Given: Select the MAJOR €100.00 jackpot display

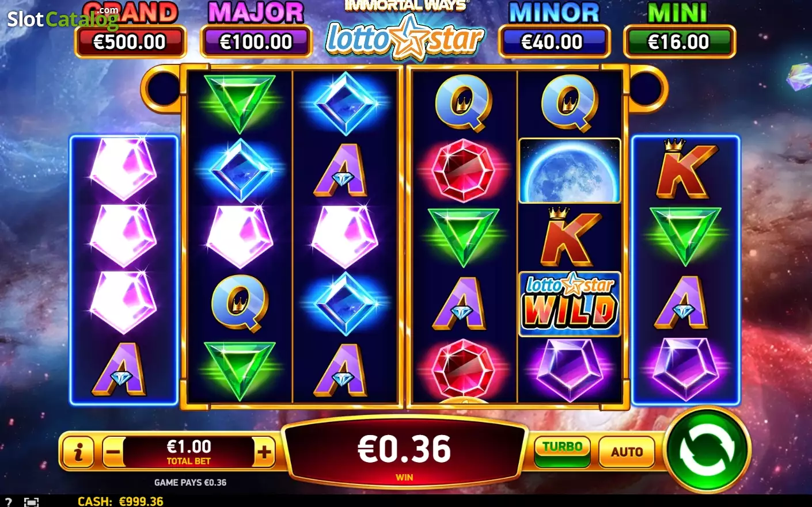Looking at the screenshot, I should tap(256, 30).
